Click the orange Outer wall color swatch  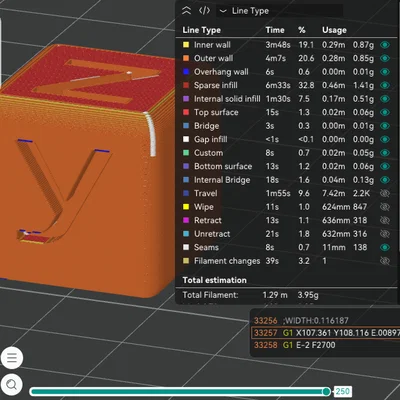click(x=186, y=58)
